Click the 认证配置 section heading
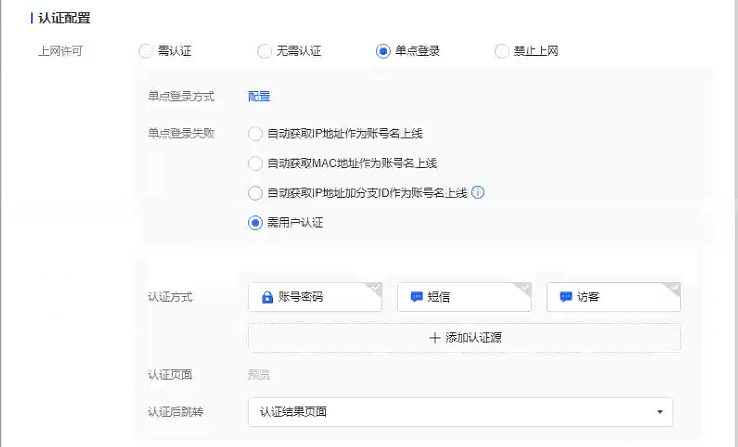This screenshot has width=738, height=447. pos(64,18)
